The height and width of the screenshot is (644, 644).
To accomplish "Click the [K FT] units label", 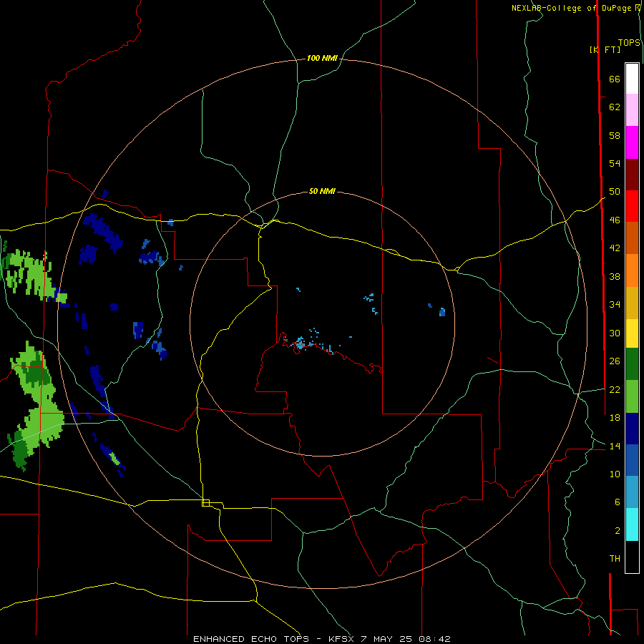I will [x=605, y=49].
